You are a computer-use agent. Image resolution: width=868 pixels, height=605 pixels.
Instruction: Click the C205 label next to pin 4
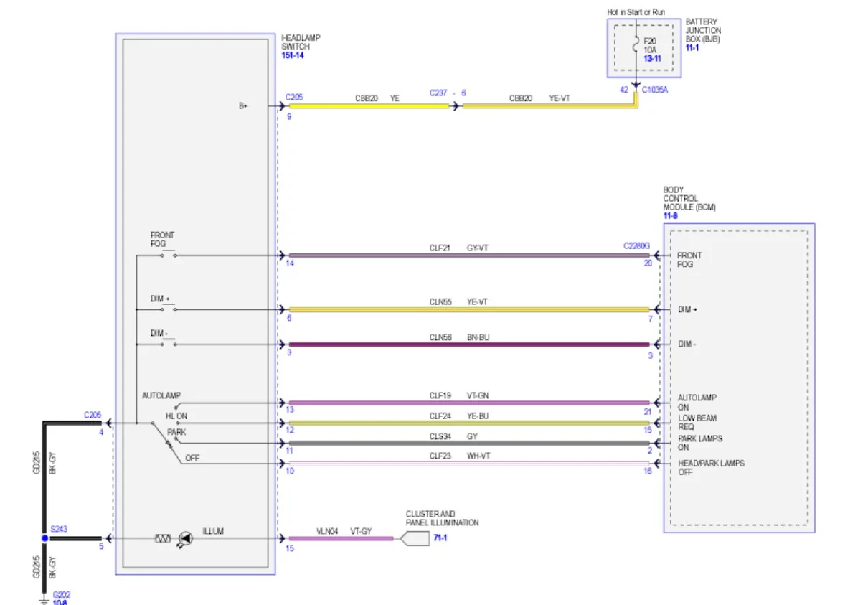click(93, 415)
